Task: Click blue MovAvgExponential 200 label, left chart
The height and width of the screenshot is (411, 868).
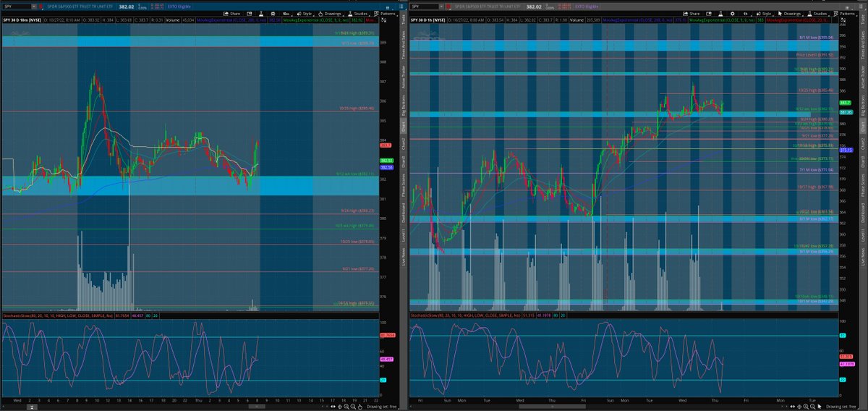Action: point(231,20)
